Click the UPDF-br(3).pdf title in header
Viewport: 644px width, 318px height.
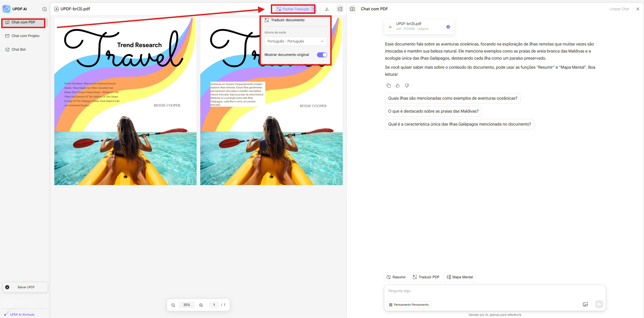[x=75, y=9]
